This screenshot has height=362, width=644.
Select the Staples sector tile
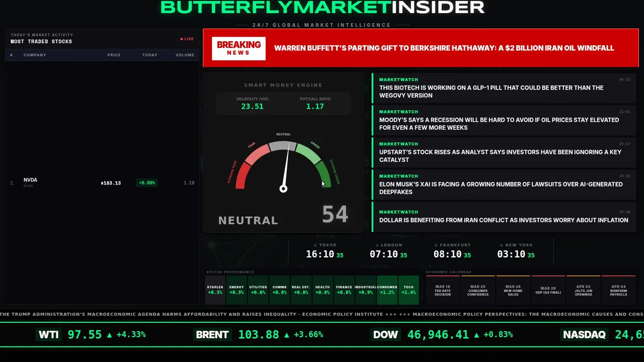[215, 290]
